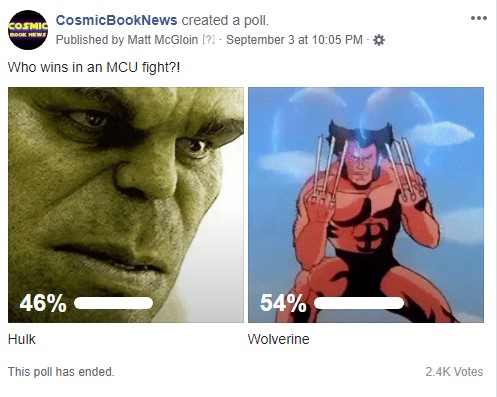497x397 pixels.
Task: Click the 'created a poll.' header text
Action: (x=225, y=20)
